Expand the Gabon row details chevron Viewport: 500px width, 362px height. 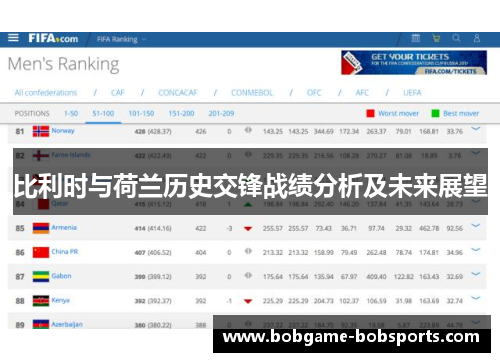coord(476,274)
